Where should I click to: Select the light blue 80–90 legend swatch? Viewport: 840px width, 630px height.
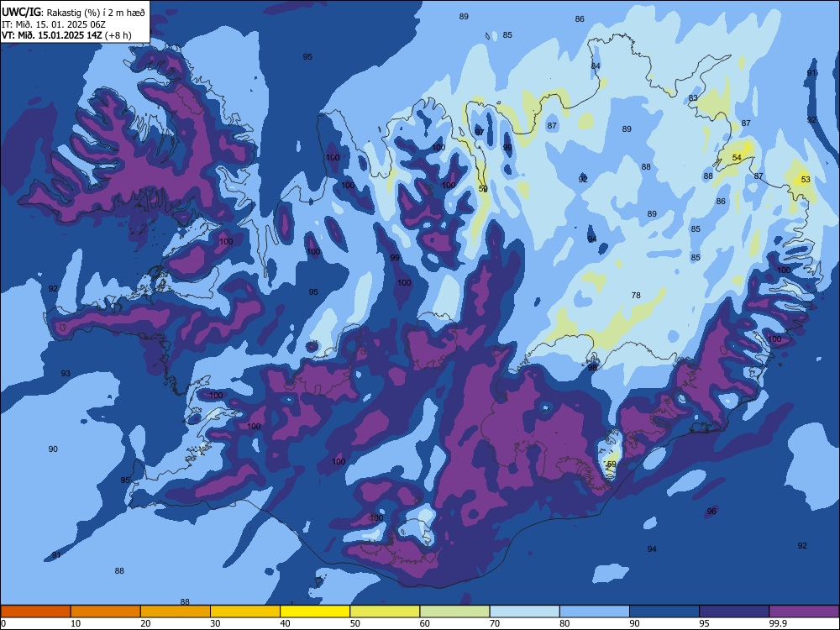595,612
